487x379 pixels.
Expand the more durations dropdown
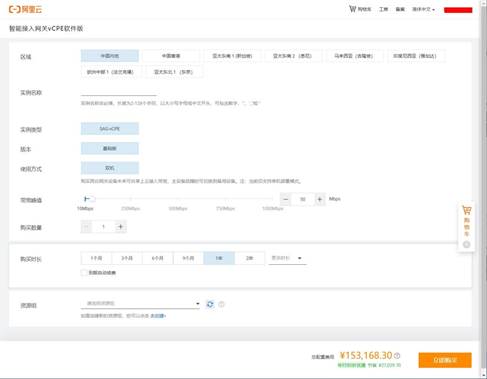[288, 258]
